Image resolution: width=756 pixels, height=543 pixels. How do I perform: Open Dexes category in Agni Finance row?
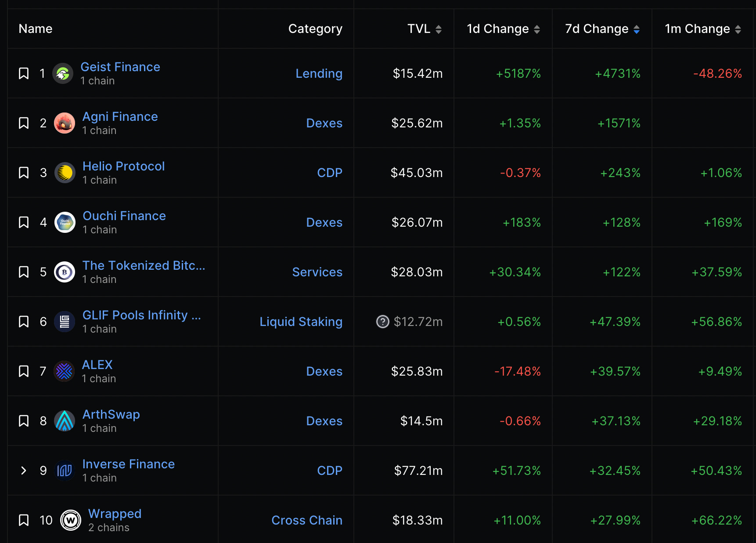pos(324,123)
